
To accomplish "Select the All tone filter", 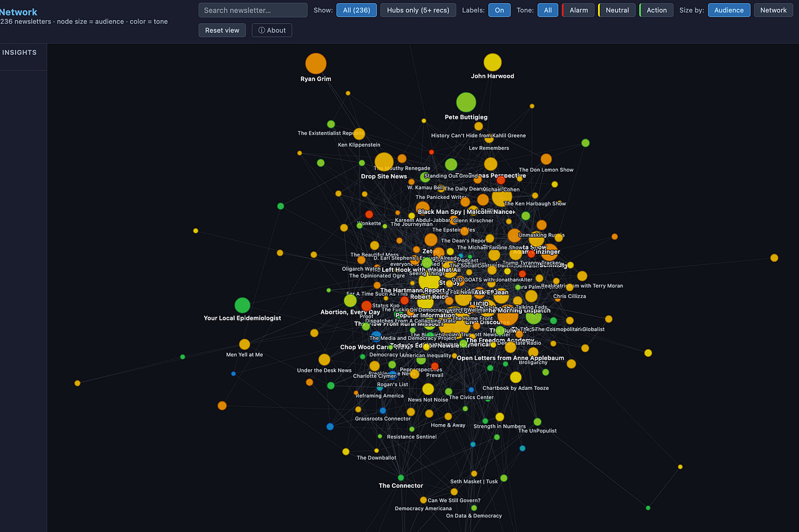I will [547, 10].
